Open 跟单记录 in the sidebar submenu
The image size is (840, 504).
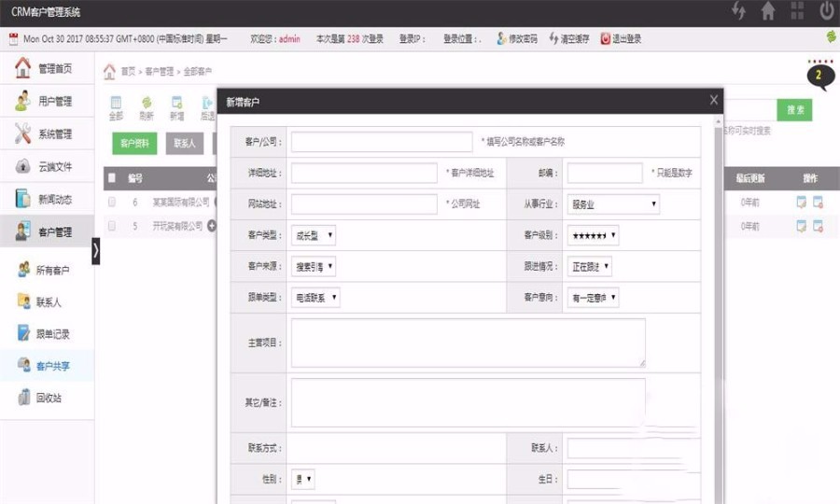point(48,334)
